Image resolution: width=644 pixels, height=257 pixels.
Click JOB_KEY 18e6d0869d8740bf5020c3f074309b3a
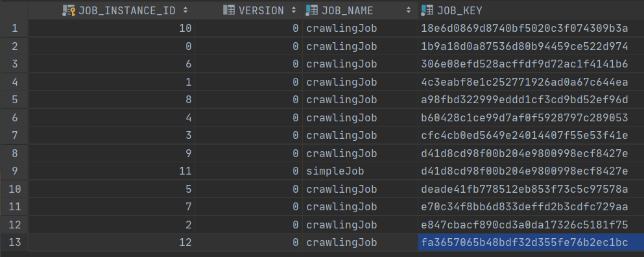click(x=531, y=29)
